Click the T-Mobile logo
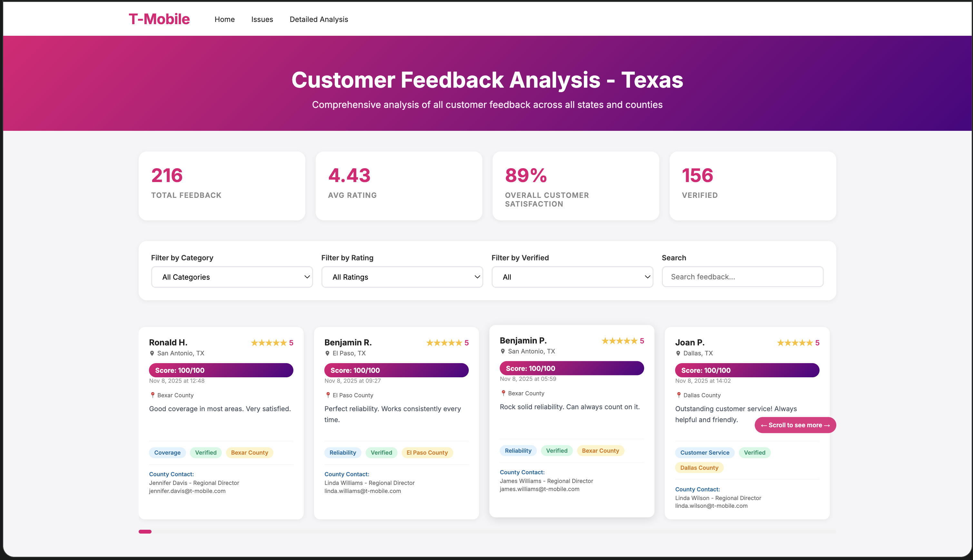The height and width of the screenshot is (560, 973). (159, 19)
